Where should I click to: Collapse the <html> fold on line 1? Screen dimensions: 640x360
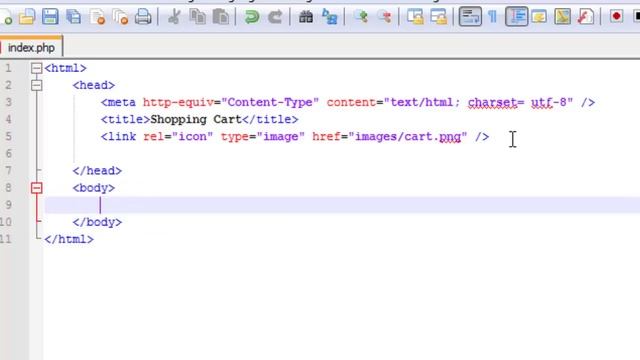pyautogui.click(x=37, y=68)
